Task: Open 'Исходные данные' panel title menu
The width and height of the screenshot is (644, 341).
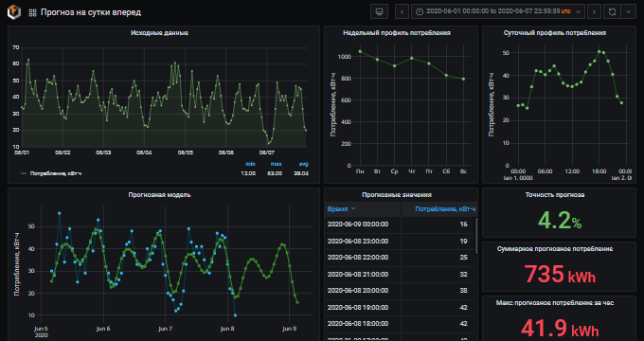Action: tap(160, 33)
